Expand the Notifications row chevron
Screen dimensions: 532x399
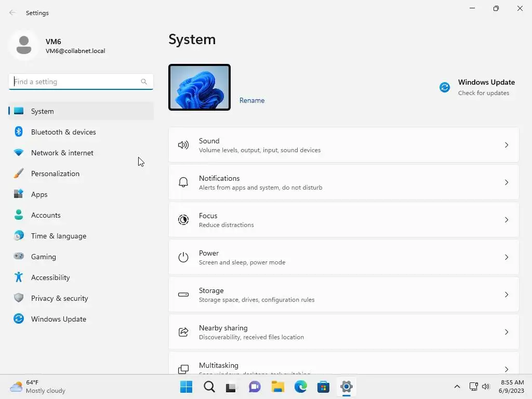(x=507, y=182)
